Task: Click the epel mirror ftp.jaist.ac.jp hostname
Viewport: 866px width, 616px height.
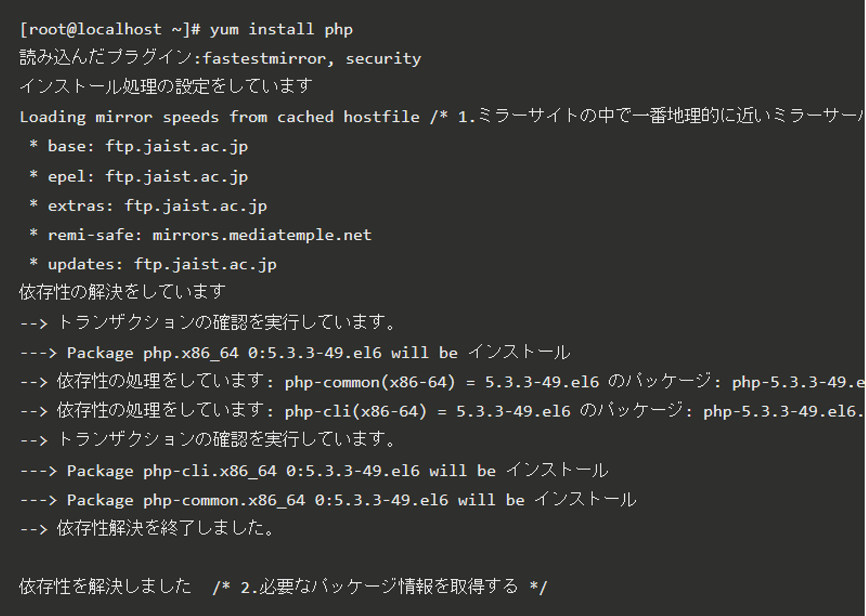Action: (177, 176)
